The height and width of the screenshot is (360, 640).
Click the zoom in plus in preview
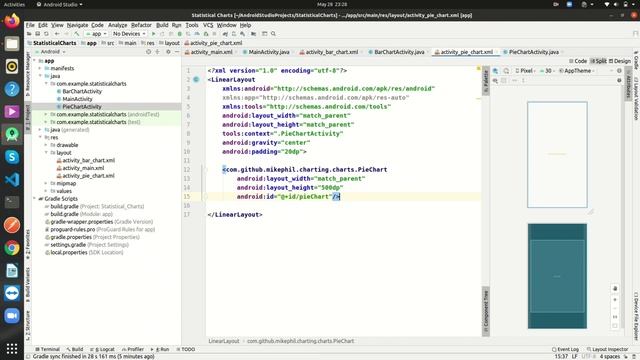pos(615,299)
